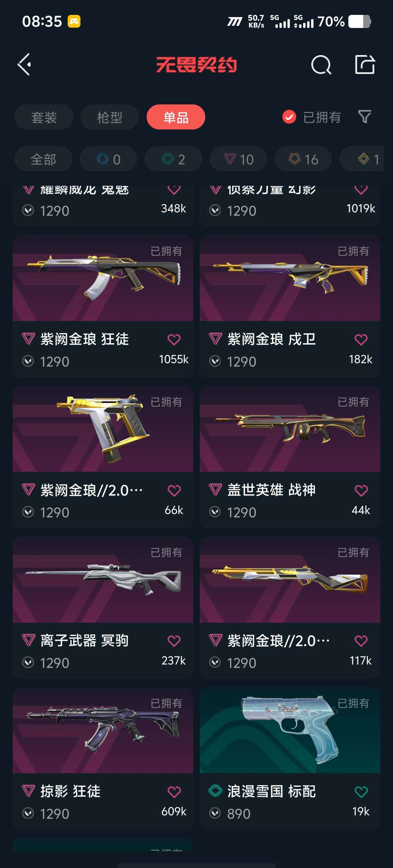Tap heart icon on 盖世英雄 战神
The image size is (393, 868).
click(361, 490)
